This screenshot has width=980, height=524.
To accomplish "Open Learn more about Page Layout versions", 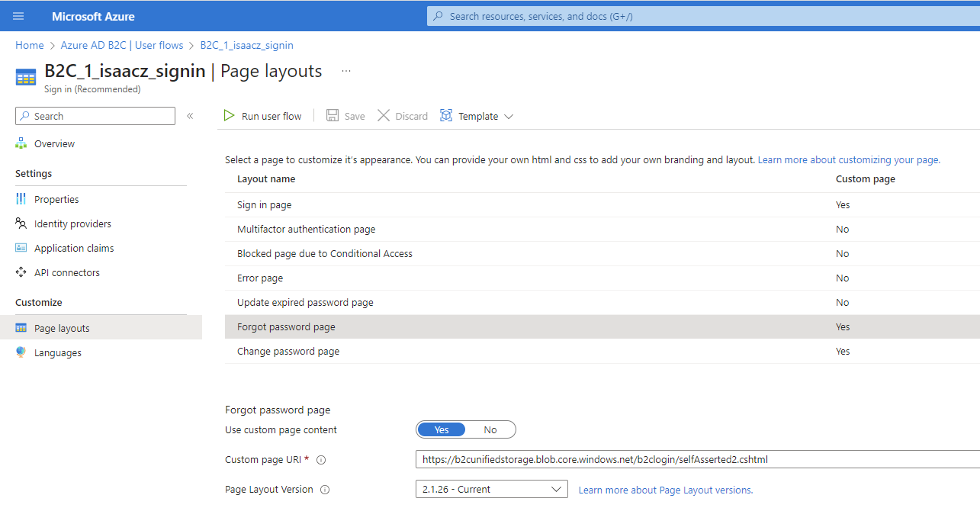I will click(x=665, y=490).
